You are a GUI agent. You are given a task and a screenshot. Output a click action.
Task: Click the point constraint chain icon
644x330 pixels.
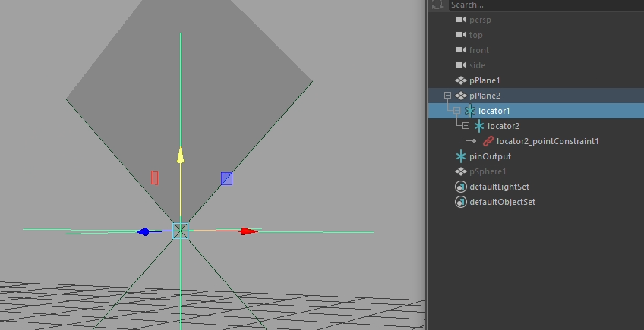pyautogui.click(x=488, y=141)
